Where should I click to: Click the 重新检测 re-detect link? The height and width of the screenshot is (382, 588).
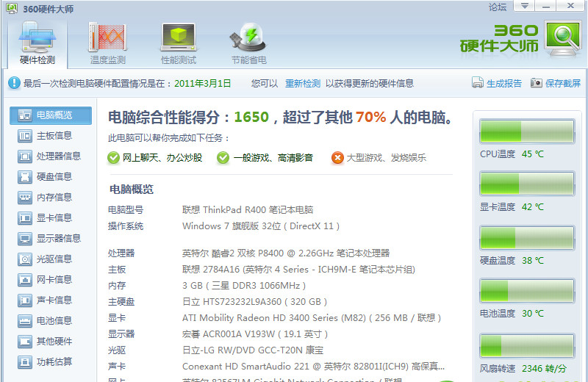pos(303,83)
